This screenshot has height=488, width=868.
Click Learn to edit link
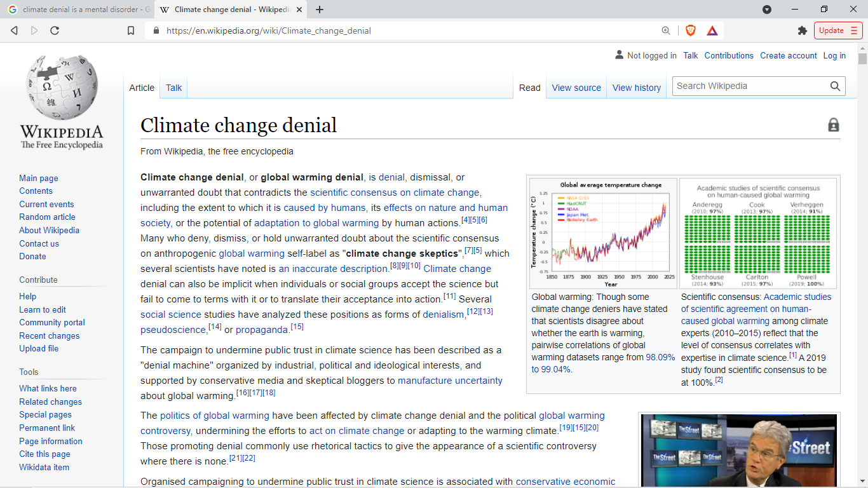pos(43,309)
